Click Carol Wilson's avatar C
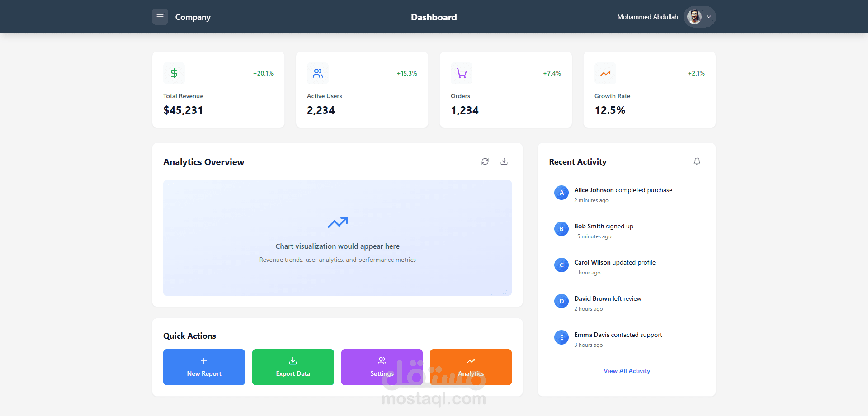The image size is (868, 416). pyautogui.click(x=561, y=265)
